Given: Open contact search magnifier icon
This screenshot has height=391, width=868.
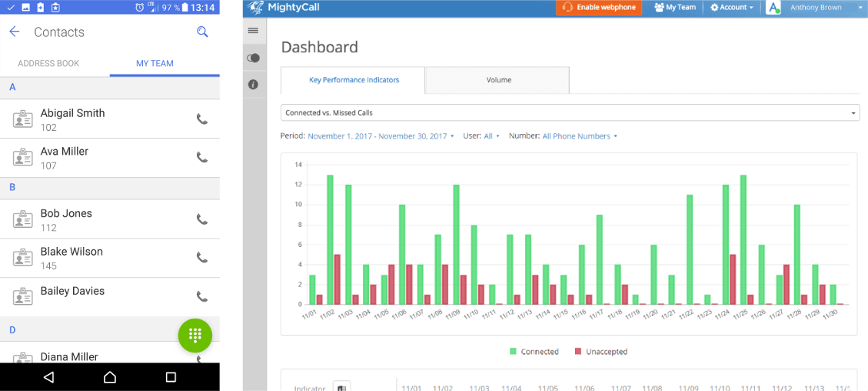Looking at the screenshot, I should 202,32.
